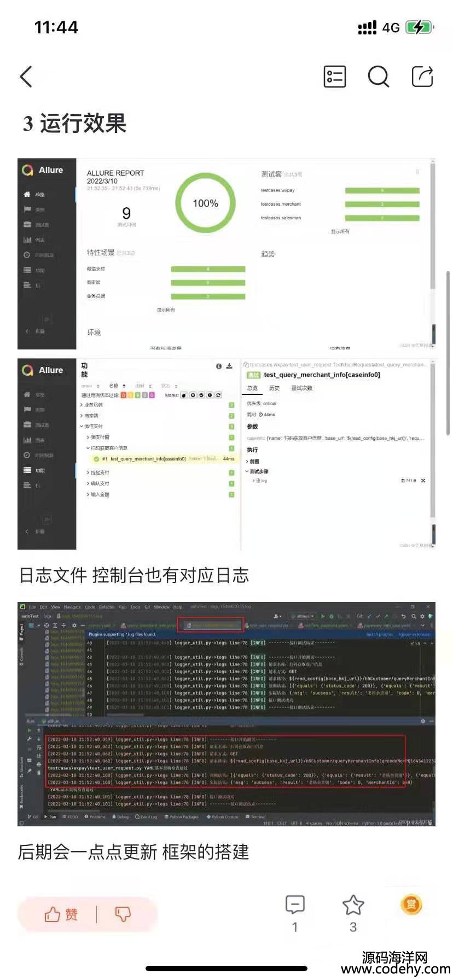The image size is (453, 980).
Task: Click 显示所有 under the 特性场景 list
Action: click(x=166, y=310)
